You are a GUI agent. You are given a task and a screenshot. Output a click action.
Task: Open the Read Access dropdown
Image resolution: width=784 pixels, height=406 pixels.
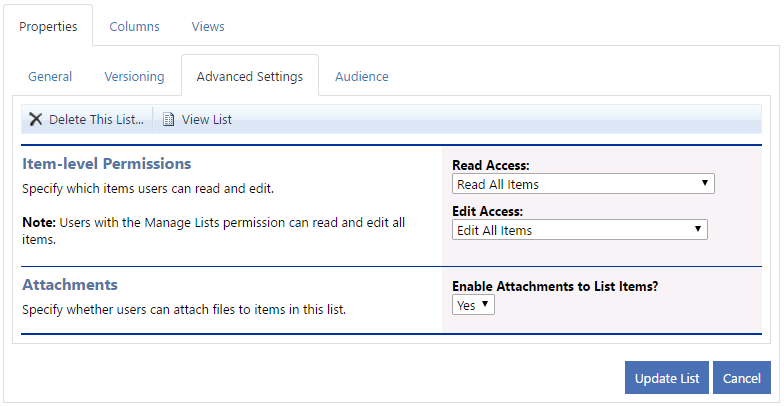pyautogui.click(x=583, y=184)
